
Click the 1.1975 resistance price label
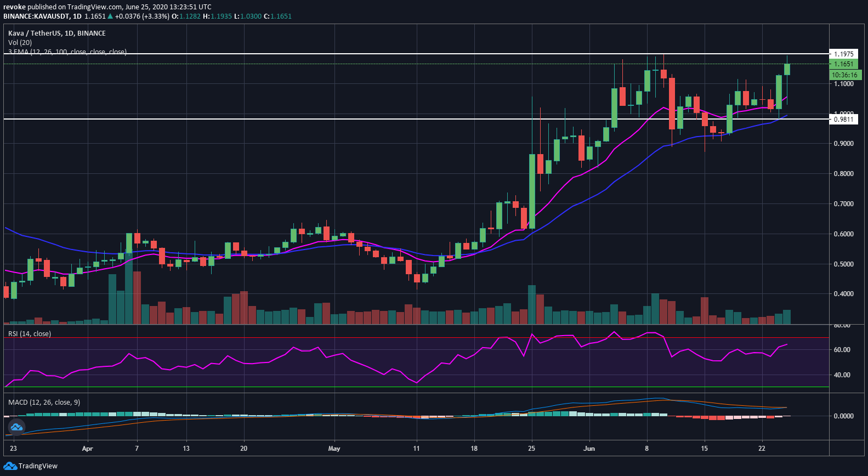[x=844, y=54]
